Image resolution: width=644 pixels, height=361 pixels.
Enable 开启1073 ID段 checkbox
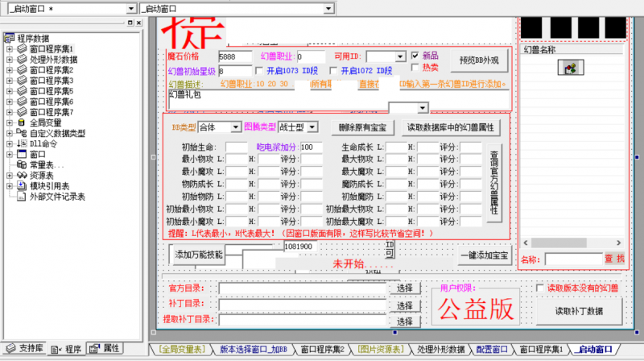point(259,71)
